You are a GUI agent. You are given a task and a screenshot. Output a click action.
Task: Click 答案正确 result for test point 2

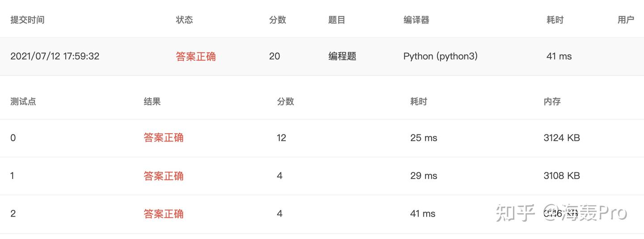point(164,214)
